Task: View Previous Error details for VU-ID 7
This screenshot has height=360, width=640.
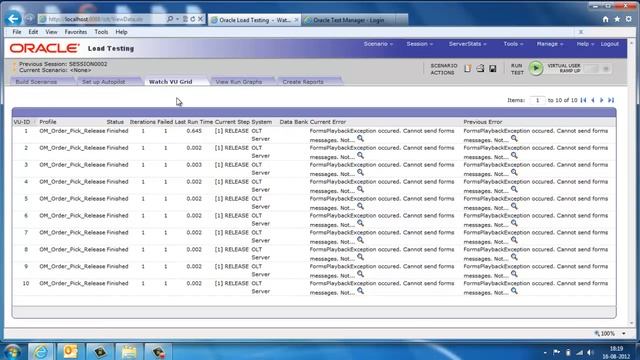Action: pos(514,240)
